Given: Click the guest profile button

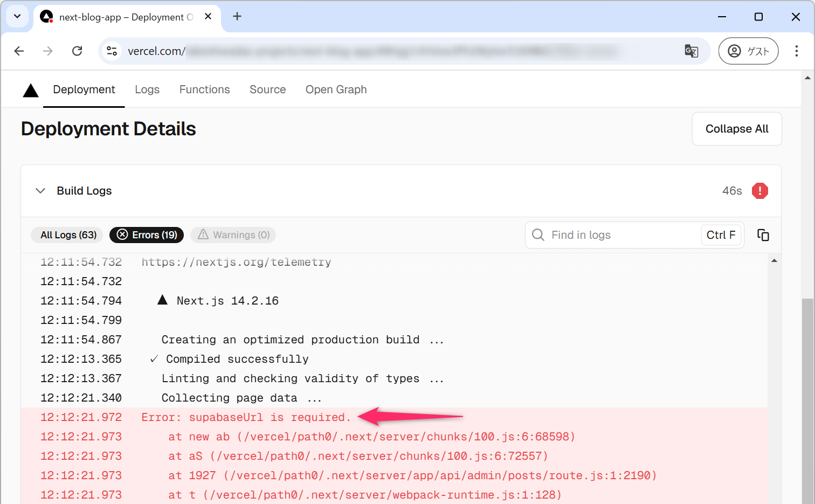Looking at the screenshot, I should pyautogui.click(x=748, y=51).
